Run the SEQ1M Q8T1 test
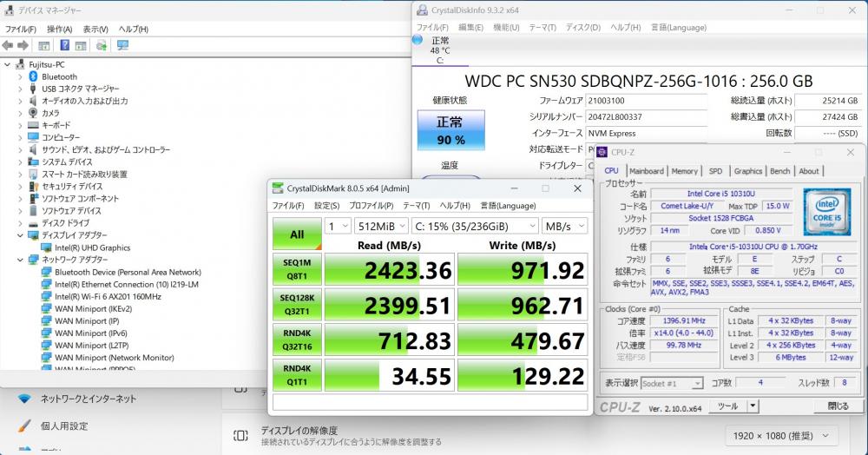Viewport: 868px width, 455px height. pos(297,269)
